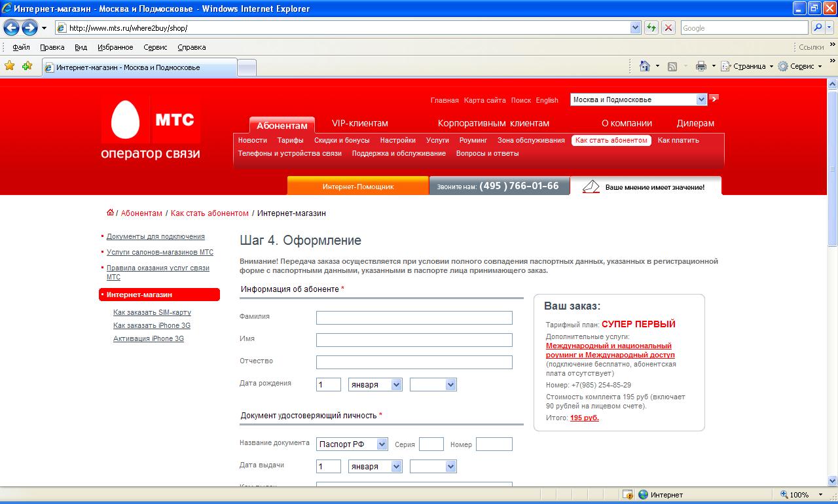
Task: Open the issue date year dropdown
Action: click(450, 467)
